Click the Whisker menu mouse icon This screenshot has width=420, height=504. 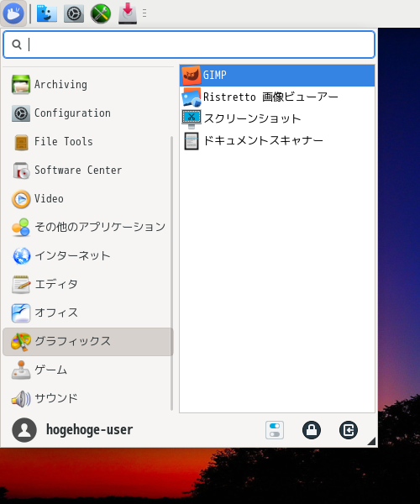[13, 13]
